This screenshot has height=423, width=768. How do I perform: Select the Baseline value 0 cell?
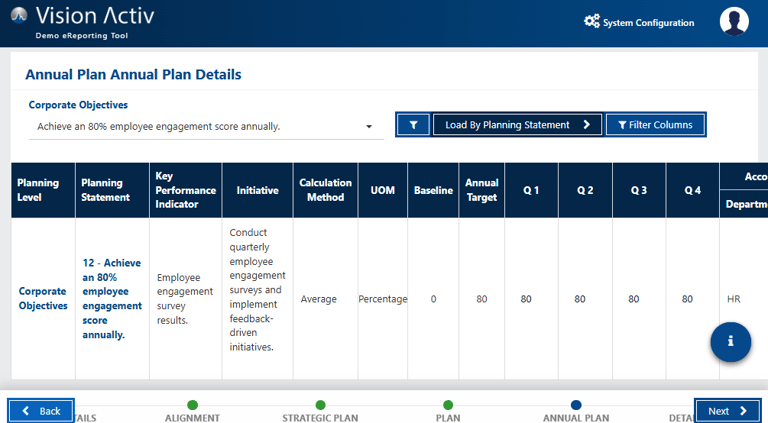(433, 299)
